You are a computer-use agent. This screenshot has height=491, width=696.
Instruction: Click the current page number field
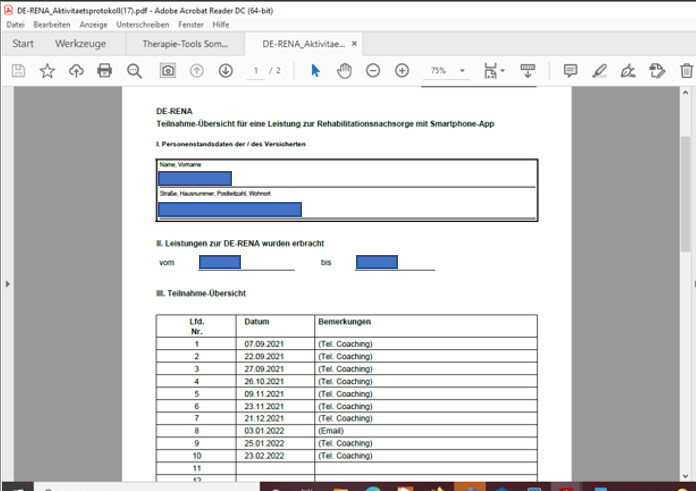pyautogui.click(x=258, y=71)
